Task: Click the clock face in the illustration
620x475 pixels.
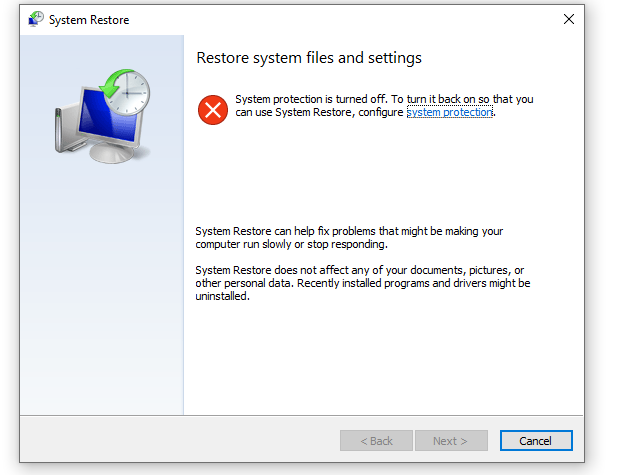Action: point(129,93)
